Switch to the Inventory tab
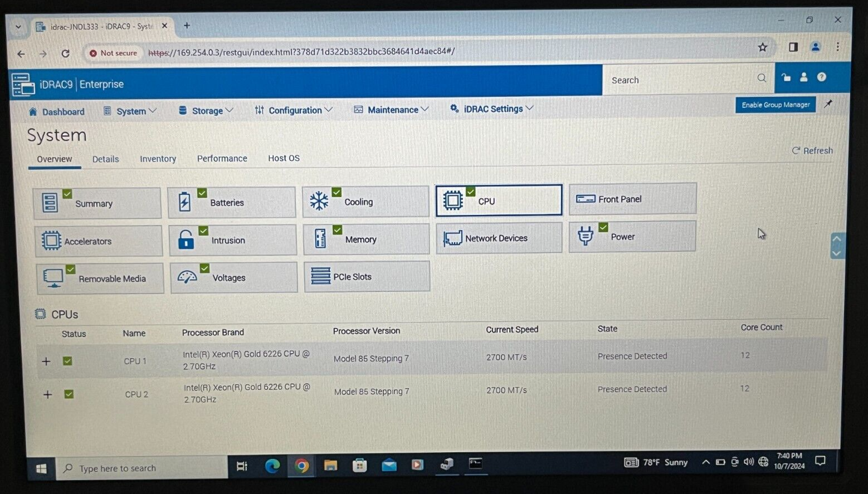 coord(158,159)
